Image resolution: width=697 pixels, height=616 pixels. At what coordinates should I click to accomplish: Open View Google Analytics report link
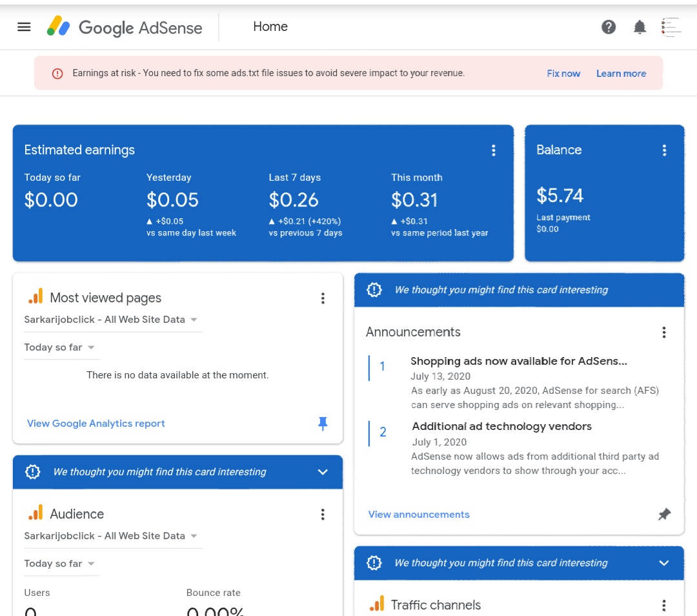96,424
